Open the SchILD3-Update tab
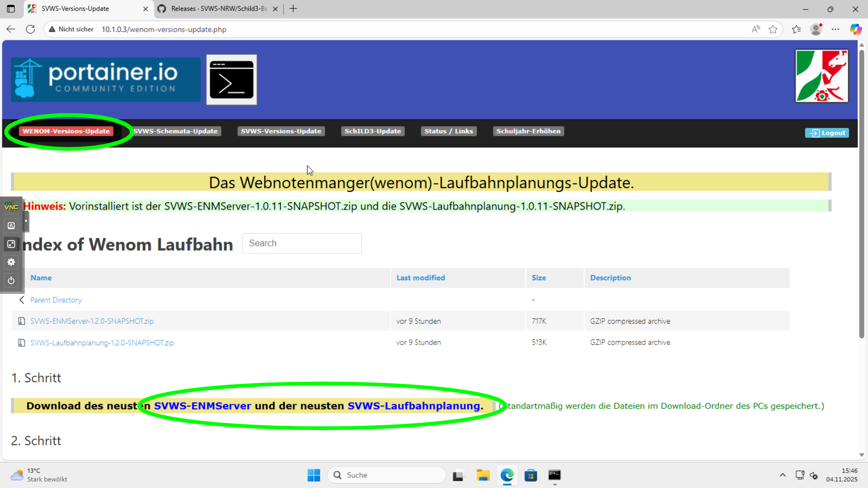Screen dimensions: 868x488 point(373,131)
